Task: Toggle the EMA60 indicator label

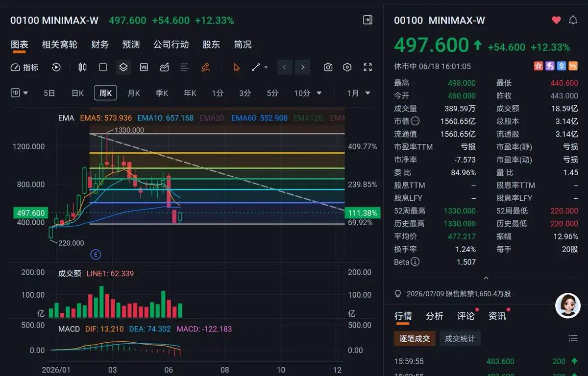Action: click(259, 118)
